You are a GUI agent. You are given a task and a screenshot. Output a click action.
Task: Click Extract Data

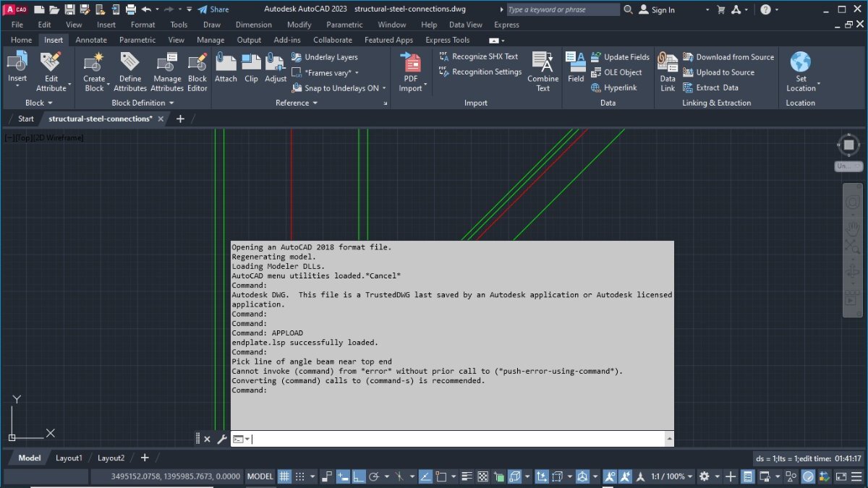coord(710,88)
